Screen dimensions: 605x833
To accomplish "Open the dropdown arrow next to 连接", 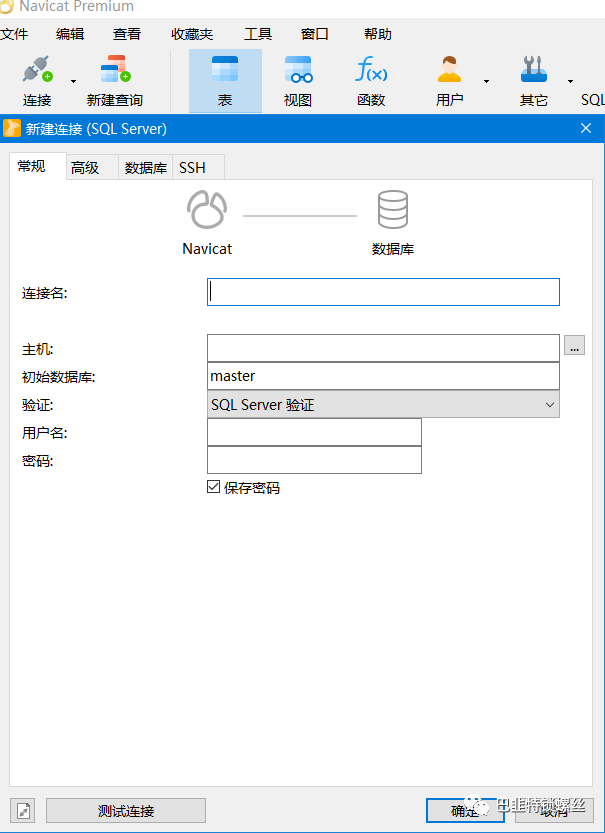I will 73,81.
